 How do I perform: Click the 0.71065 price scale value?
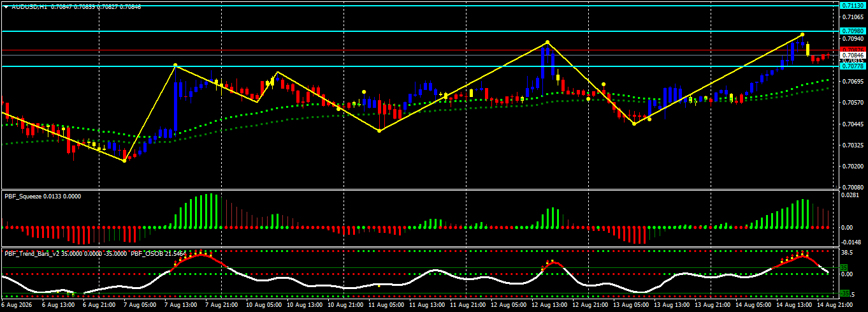tap(853, 17)
